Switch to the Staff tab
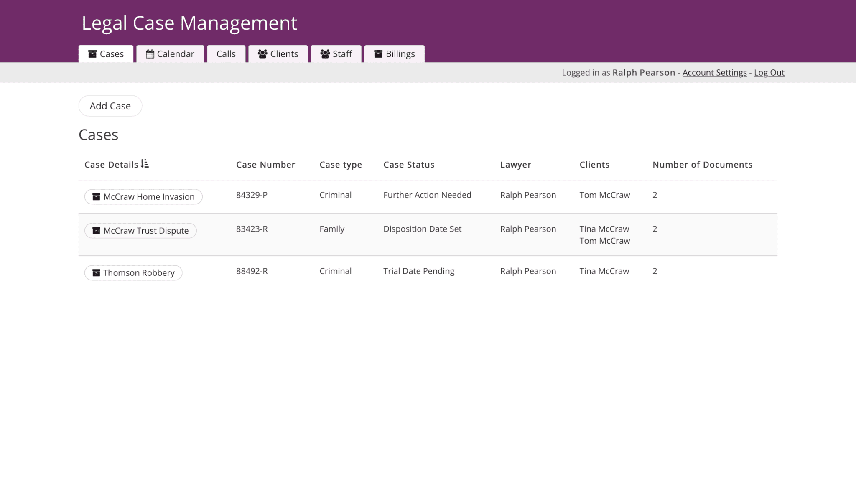 tap(336, 53)
